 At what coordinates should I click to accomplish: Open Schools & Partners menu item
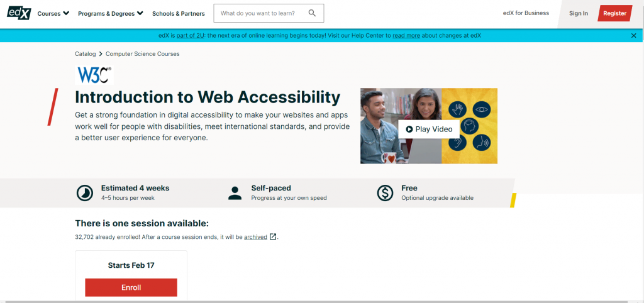coord(178,14)
